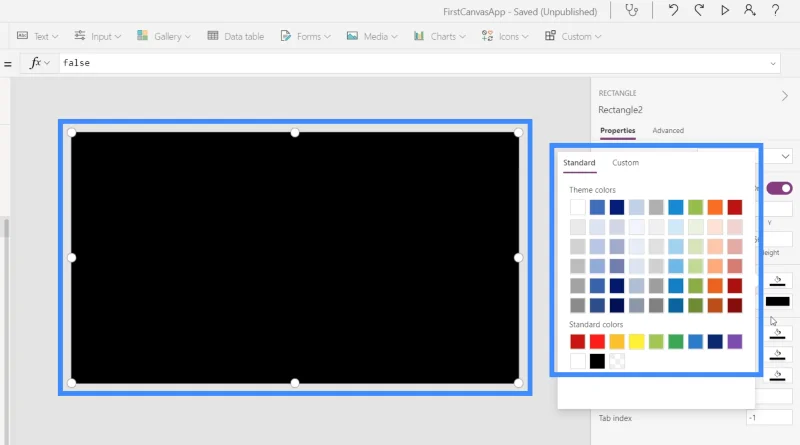This screenshot has width=800, height=445.
Task: Click the Rectangle2 control name
Action: [620, 110]
